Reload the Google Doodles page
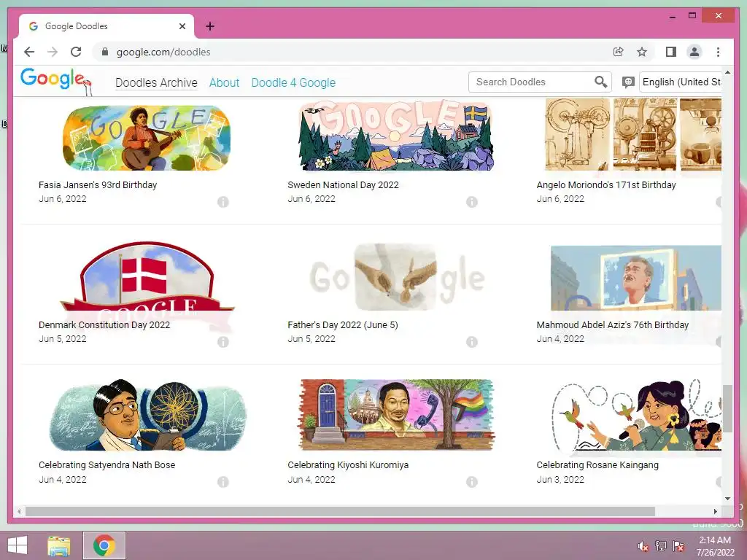 [x=76, y=52]
